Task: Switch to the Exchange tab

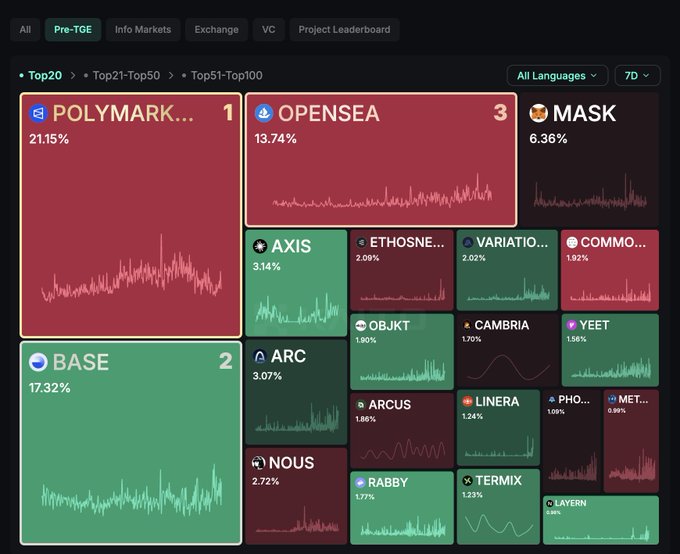Action: (216, 30)
